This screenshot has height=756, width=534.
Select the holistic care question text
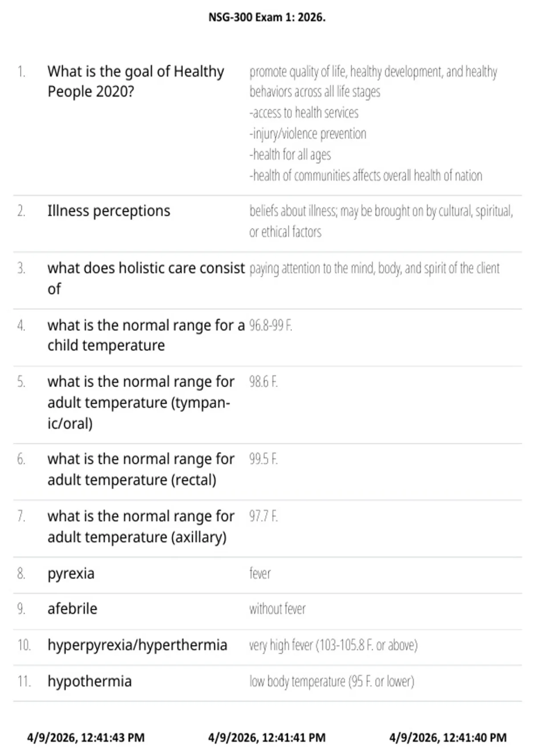point(146,278)
